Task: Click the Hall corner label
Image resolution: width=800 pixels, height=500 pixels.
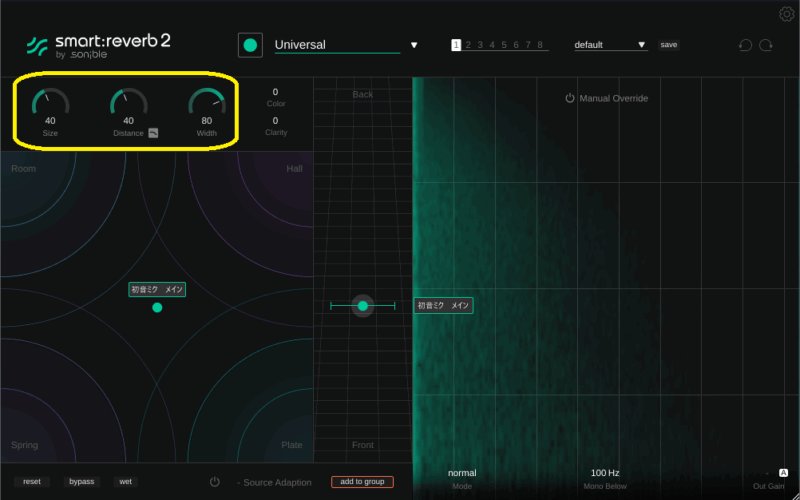Action: [294, 169]
